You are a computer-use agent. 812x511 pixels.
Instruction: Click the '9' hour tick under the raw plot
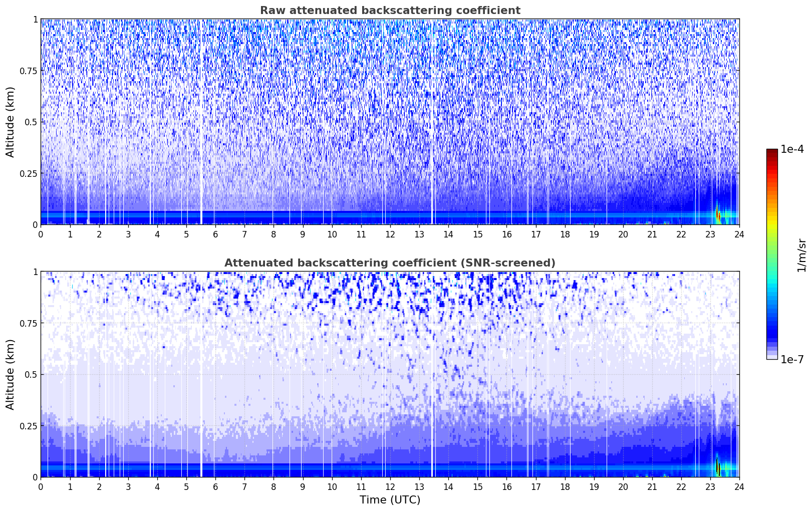pyautogui.click(x=303, y=234)
